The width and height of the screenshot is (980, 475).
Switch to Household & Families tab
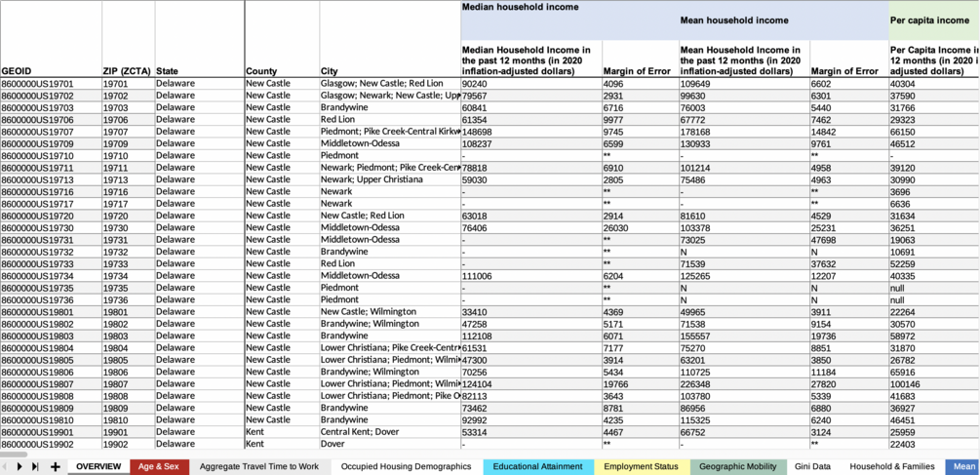(x=892, y=466)
